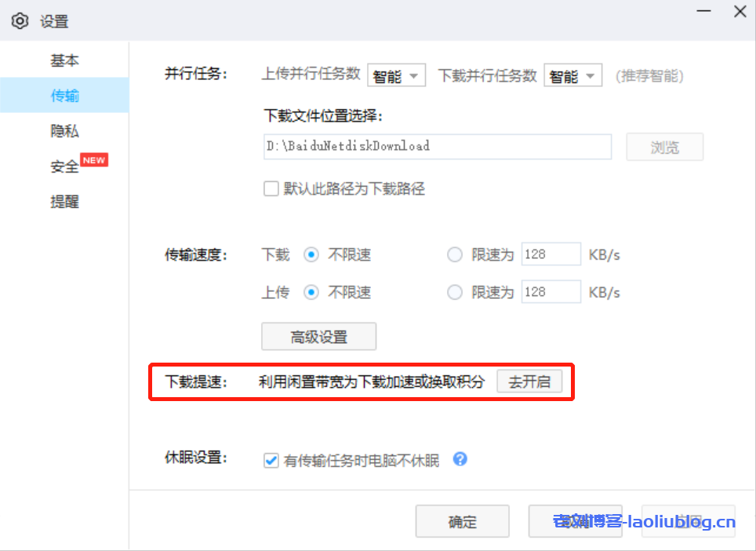
Task: Click 去开启 to enable download acceleration
Action: click(x=529, y=382)
